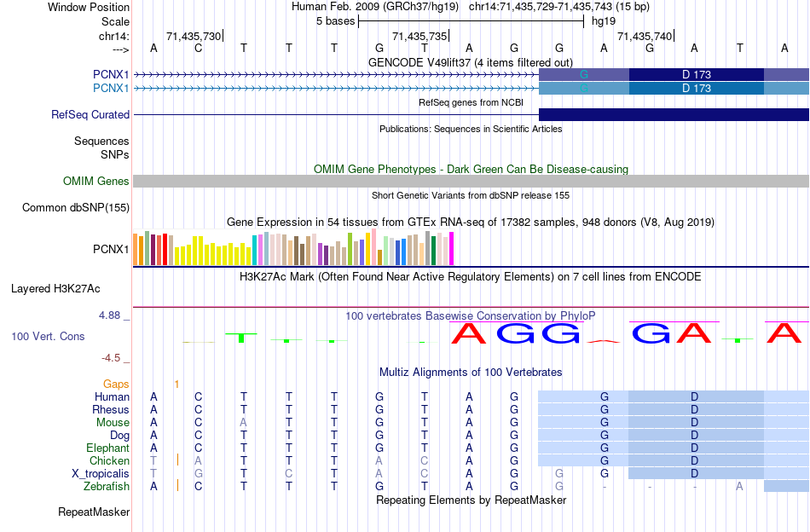Click the 71,435,740 position ruler marker
The width and height of the screenshot is (810, 532).
click(645, 36)
